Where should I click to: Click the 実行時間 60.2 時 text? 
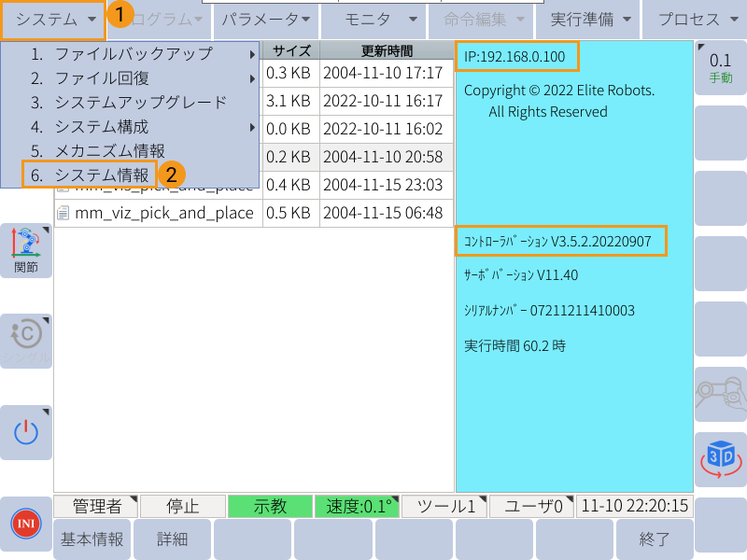pos(515,345)
